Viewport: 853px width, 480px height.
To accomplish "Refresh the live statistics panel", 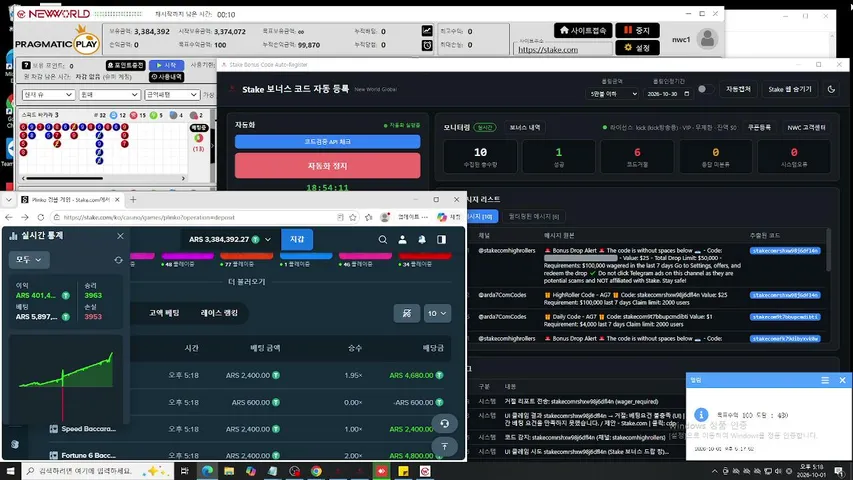I will [x=118, y=260].
